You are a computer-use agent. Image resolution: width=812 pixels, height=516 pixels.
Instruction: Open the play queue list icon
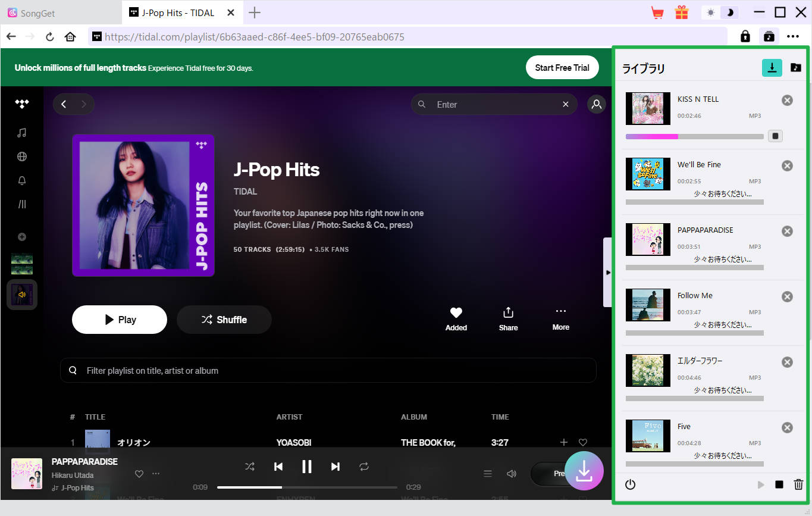488,474
